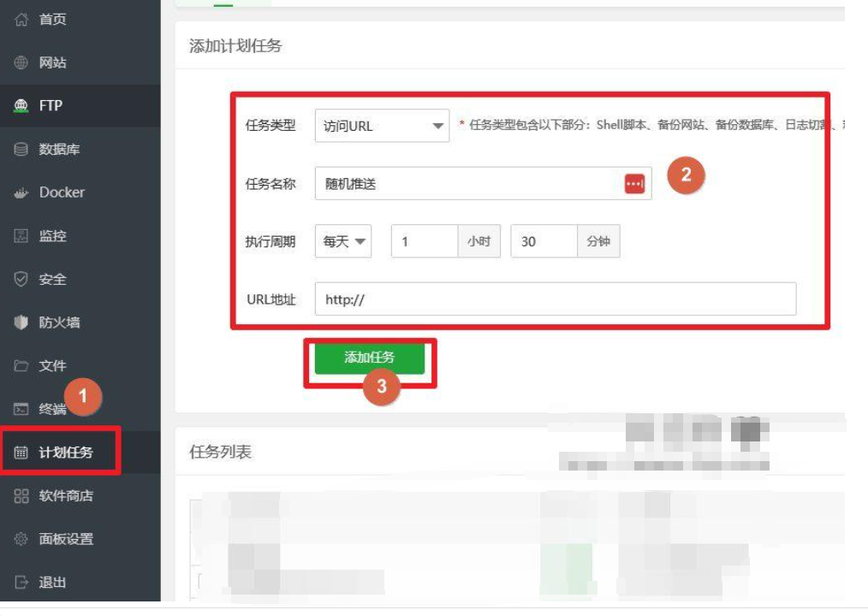Click the FTP icon in sidebar
Screen dimensions: 868x616
coord(21,106)
